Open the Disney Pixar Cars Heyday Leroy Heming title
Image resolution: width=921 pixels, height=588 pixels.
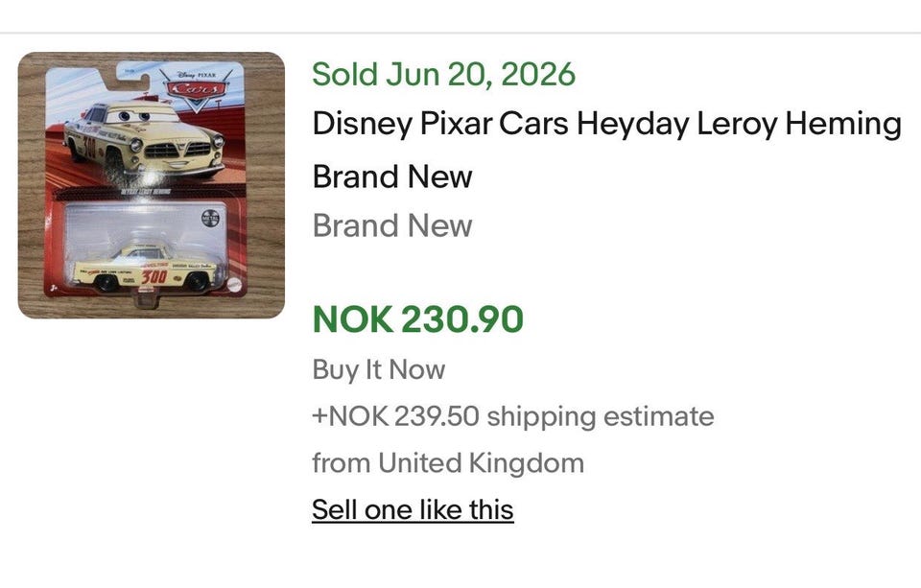(x=606, y=124)
